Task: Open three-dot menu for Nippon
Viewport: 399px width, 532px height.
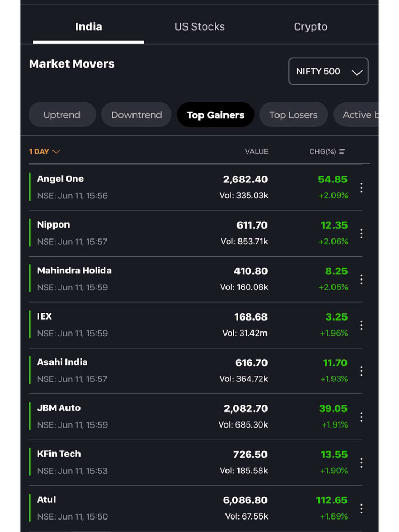Action: (x=361, y=233)
